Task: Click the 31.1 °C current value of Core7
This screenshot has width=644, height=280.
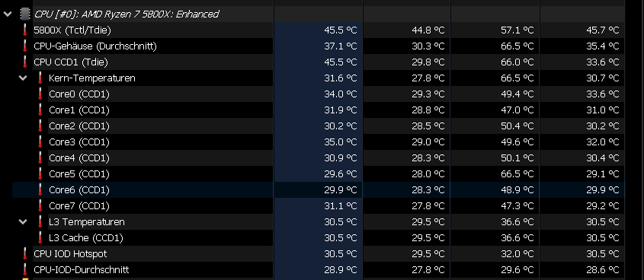Action: [341, 205]
